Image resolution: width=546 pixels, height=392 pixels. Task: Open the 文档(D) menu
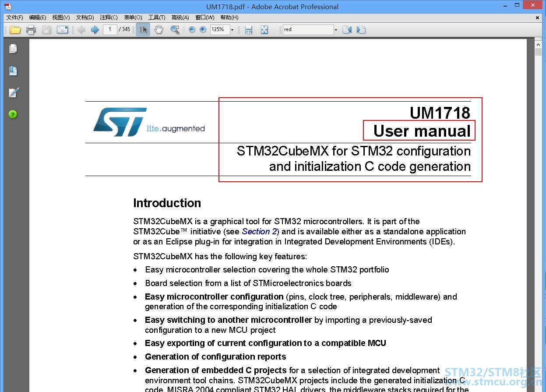tap(85, 18)
